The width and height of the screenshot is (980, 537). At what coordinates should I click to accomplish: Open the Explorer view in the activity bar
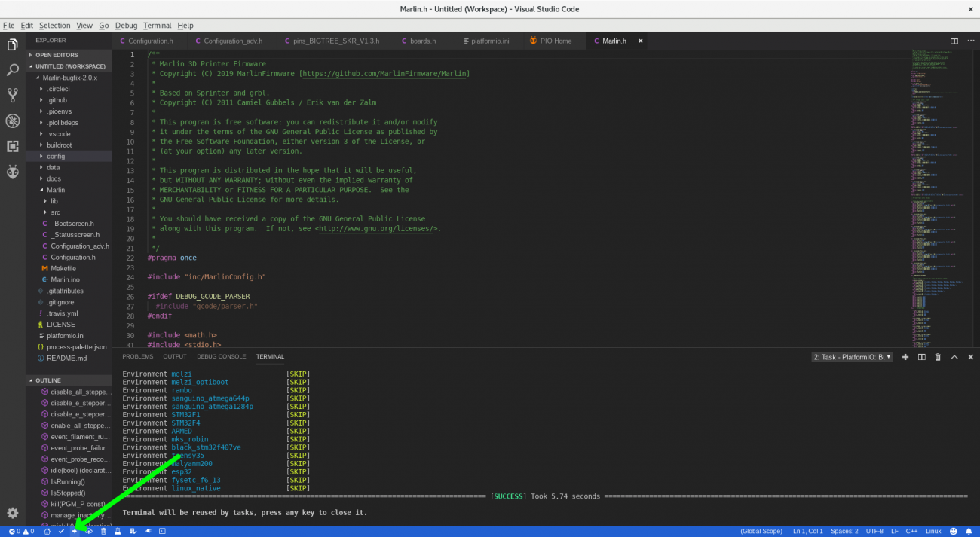click(12, 45)
